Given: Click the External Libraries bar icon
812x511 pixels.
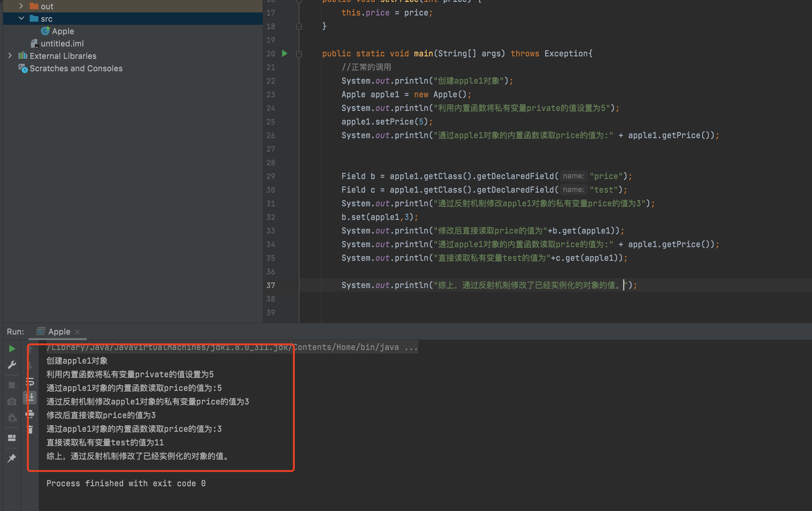Looking at the screenshot, I should tap(23, 56).
